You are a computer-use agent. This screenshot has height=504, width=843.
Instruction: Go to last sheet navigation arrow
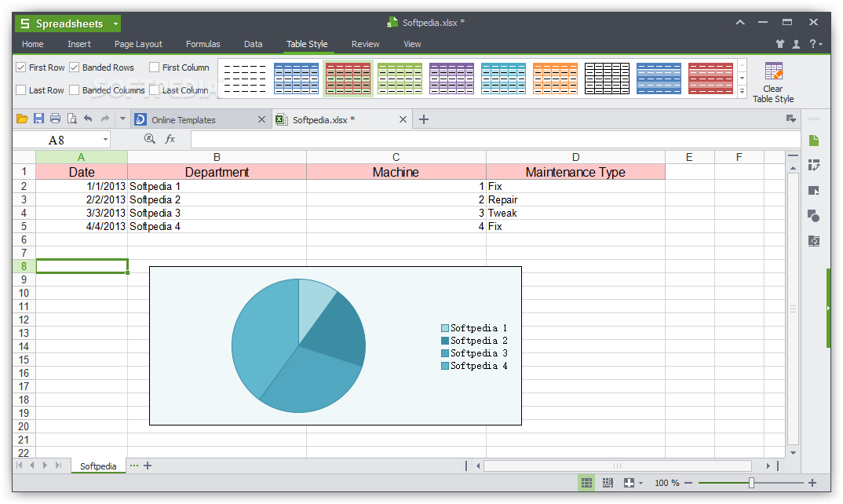coord(59,466)
